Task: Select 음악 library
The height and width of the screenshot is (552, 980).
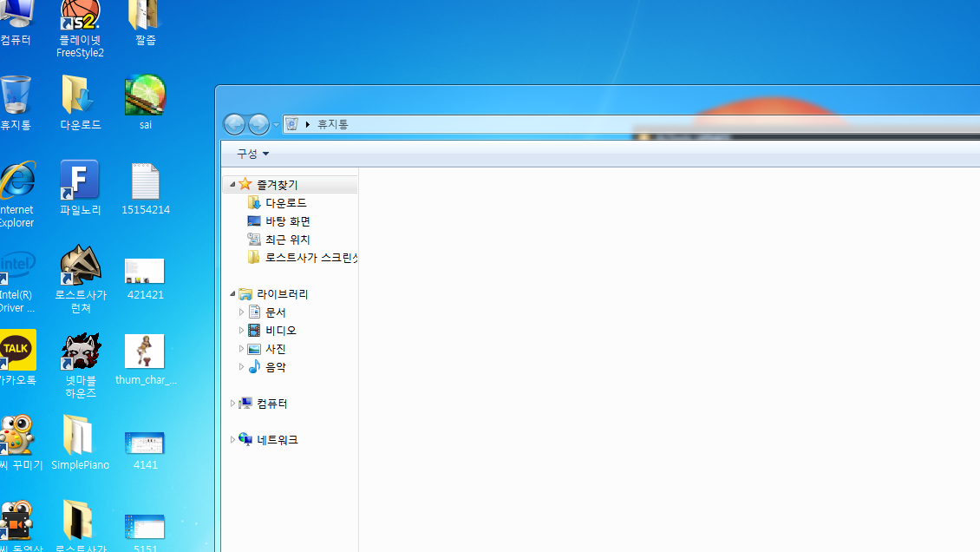Action: [276, 366]
